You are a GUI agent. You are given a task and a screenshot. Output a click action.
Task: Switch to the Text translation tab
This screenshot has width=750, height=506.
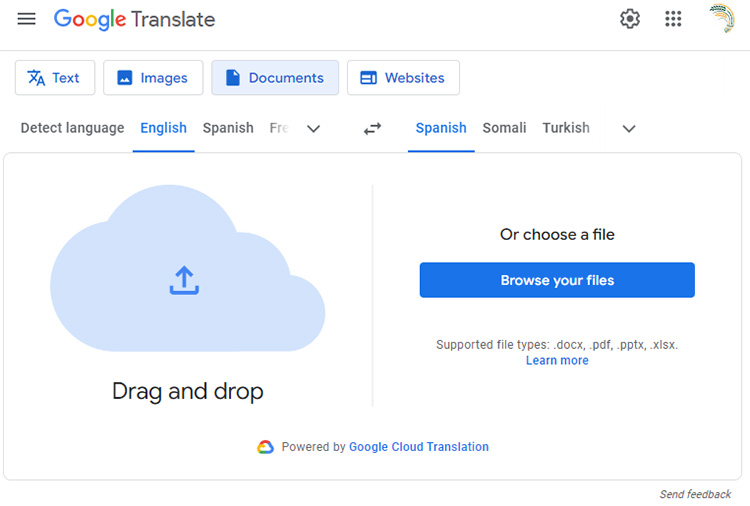55,77
